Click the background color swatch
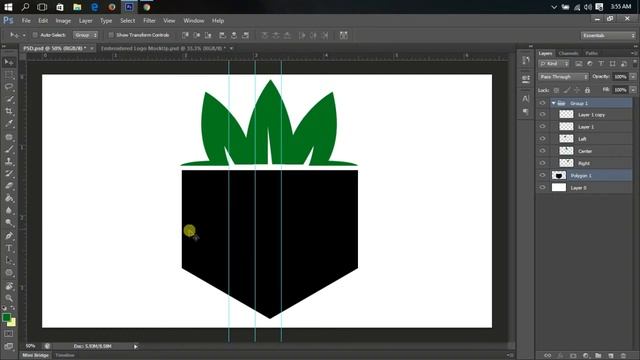640x360 pixels. (12, 322)
